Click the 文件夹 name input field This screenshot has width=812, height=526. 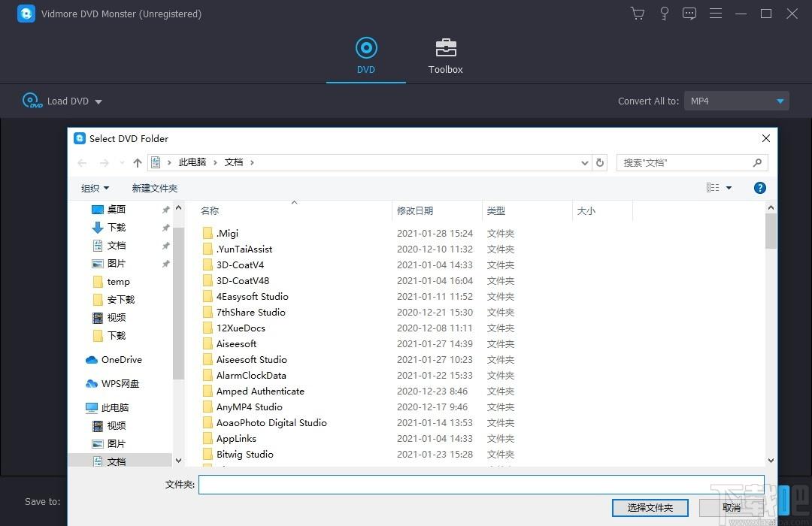click(481, 485)
